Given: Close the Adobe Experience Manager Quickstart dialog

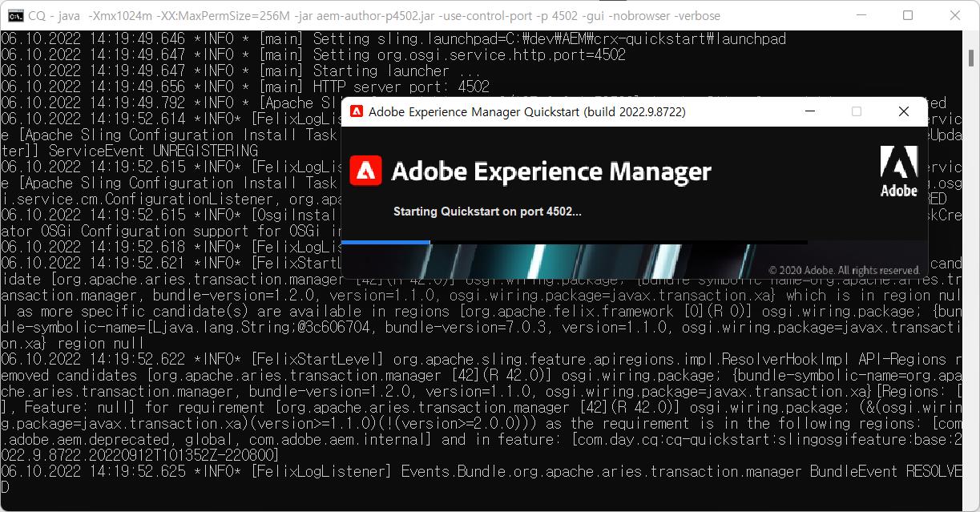Looking at the screenshot, I should [x=904, y=112].
